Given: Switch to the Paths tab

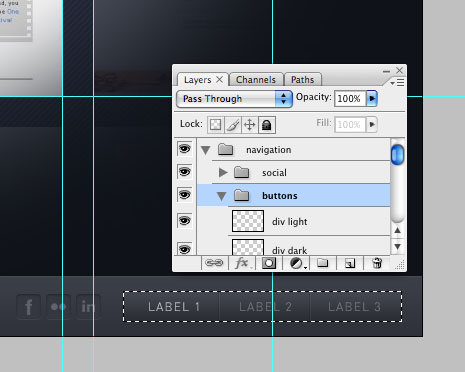Looking at the screenshot, I should coord(302,80).
